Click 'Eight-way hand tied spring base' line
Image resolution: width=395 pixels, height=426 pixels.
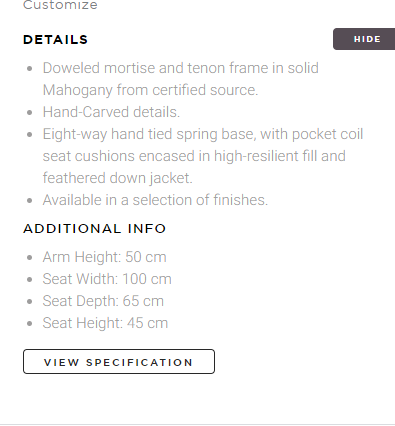[x=203, y=134]
